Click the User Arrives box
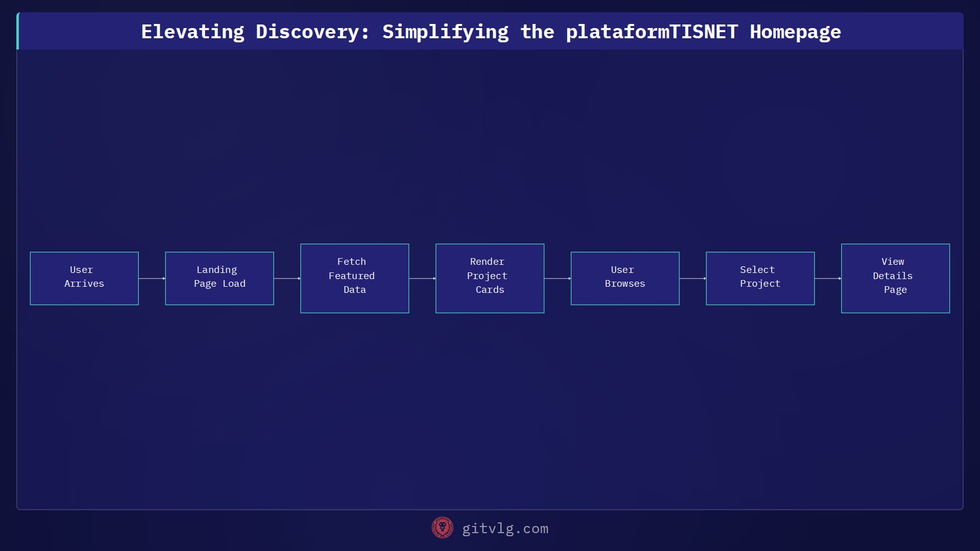980x551 pixels. (x=84, y=279)
